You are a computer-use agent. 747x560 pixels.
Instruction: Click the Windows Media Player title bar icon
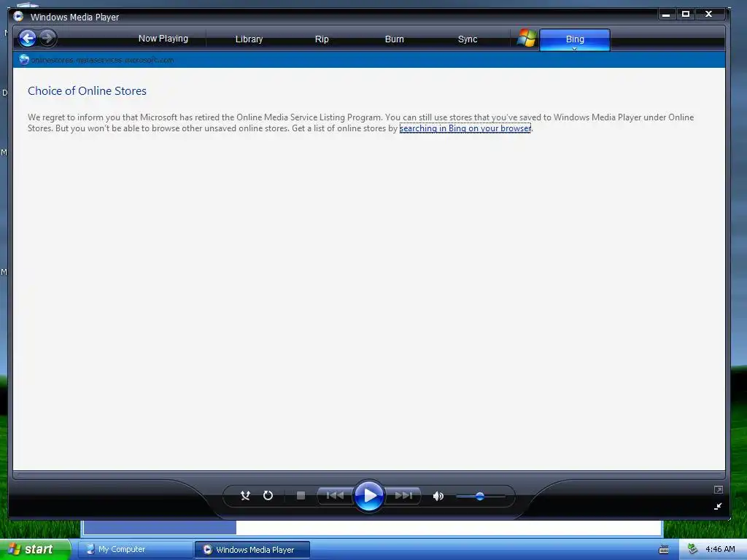[x=18, y=16]
